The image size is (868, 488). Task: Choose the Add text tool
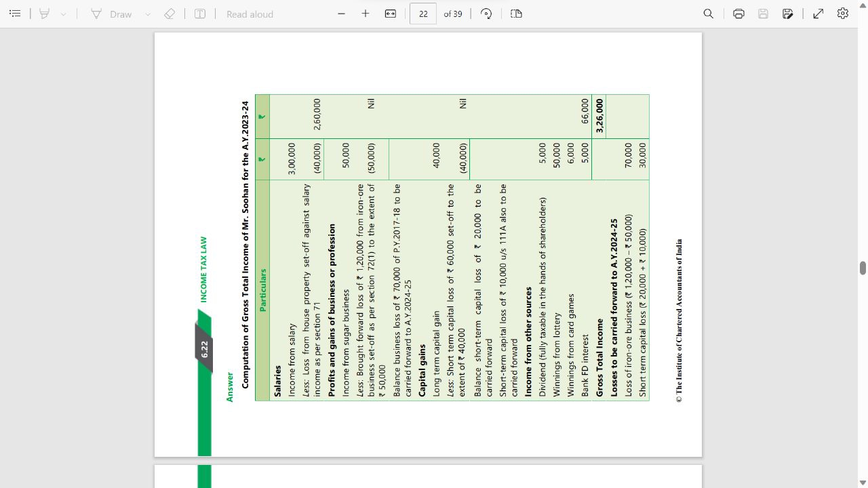[200, 14]
